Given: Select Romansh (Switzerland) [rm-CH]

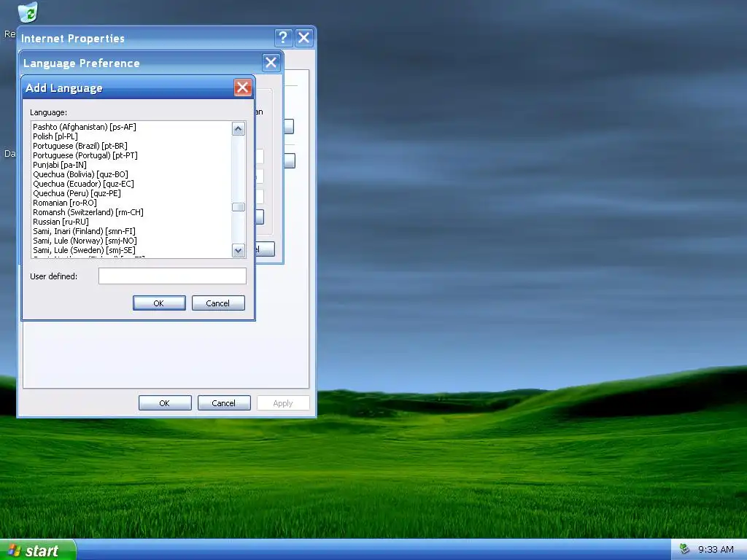Looking at the screenshot, I should point(88,212).
